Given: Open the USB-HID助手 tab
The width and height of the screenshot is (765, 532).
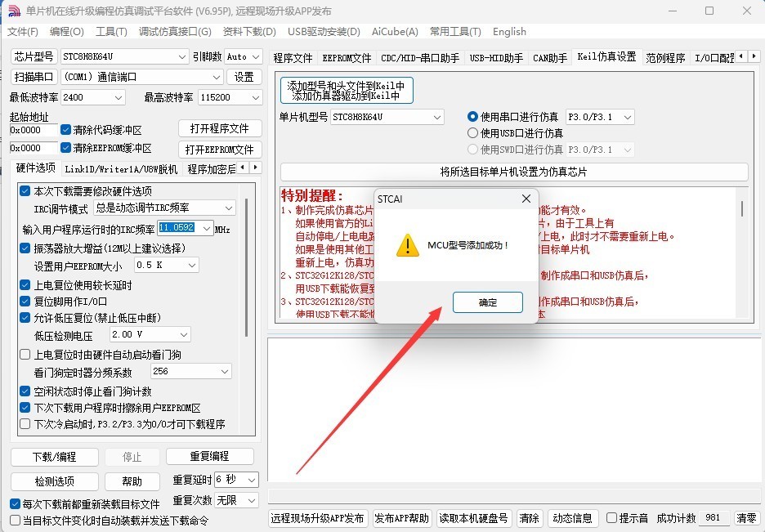Looking at the screenshot, I should (x=496, y=58).
